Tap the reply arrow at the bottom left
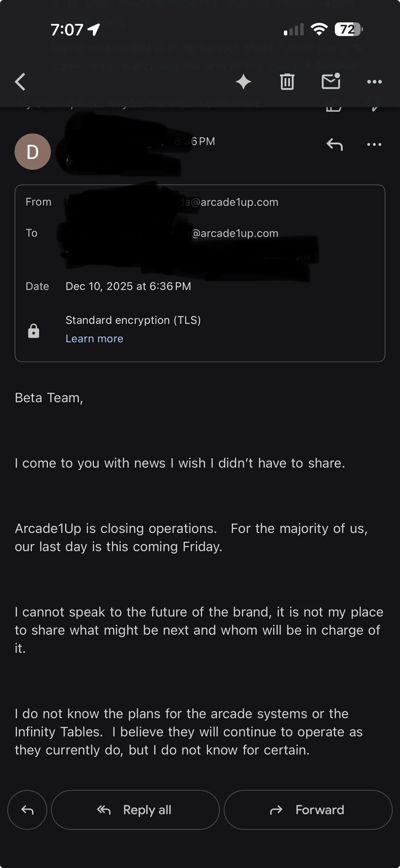This screenshot has width=400, height=868. click(27, 810)
